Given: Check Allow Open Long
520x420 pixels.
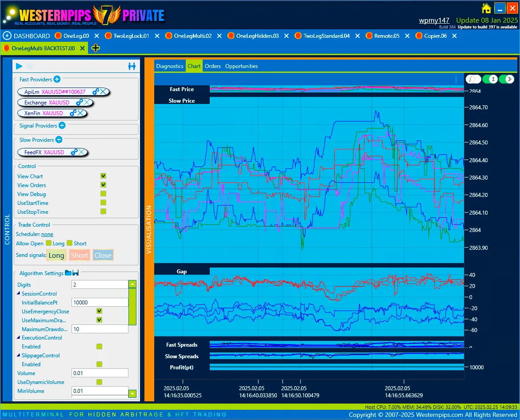Looking at the screenshot, I should [49, 243].
